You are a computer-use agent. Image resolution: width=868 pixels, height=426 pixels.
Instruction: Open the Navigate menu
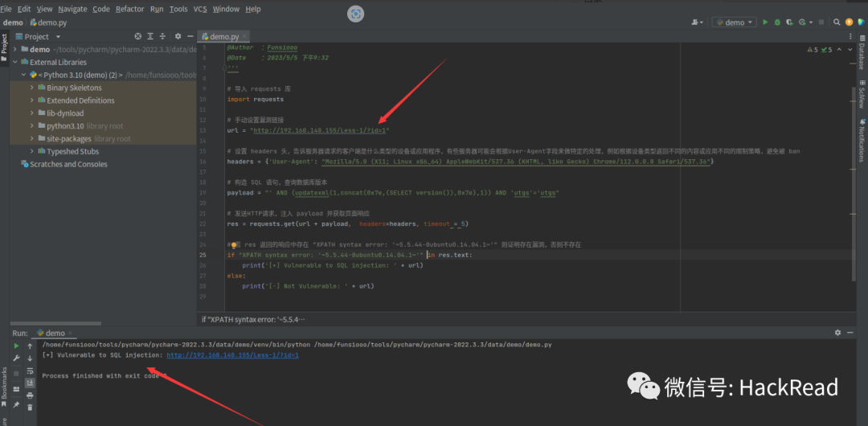click(72, 9)
